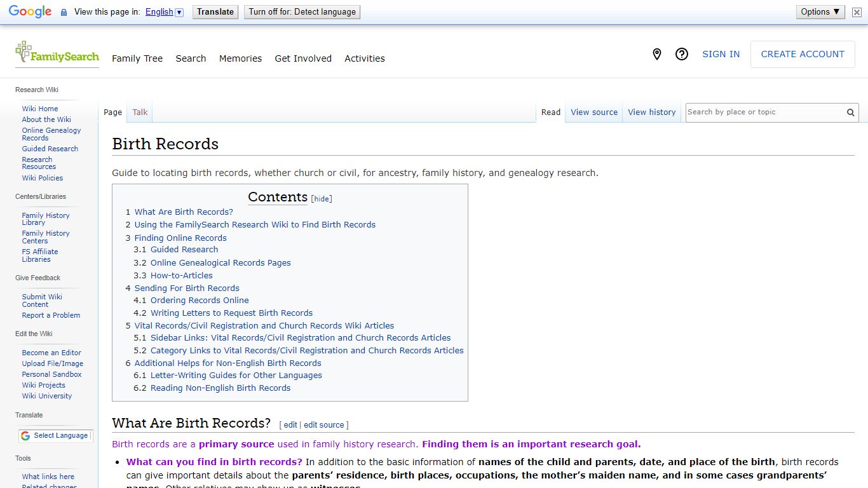
Task: Open the Options dropdown in translate bar
Action: 820,12
